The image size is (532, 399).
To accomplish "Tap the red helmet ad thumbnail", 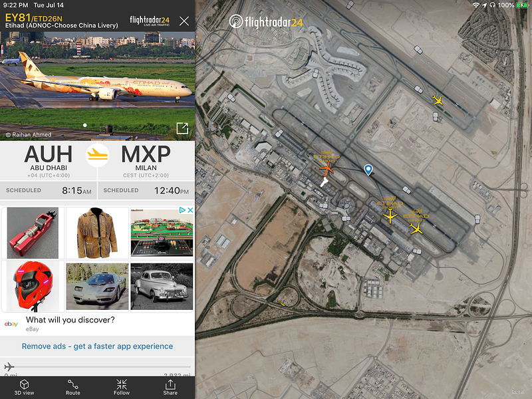I will (33, 286).
